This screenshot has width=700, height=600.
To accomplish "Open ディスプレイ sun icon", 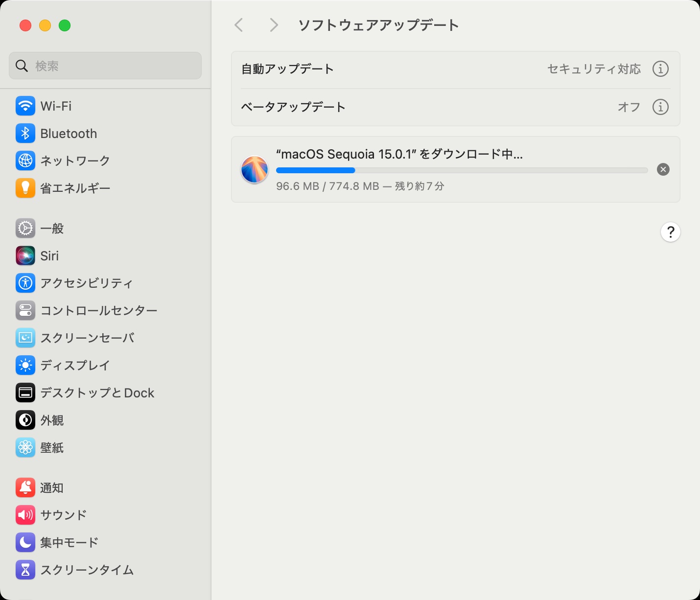I will [25, 365].
